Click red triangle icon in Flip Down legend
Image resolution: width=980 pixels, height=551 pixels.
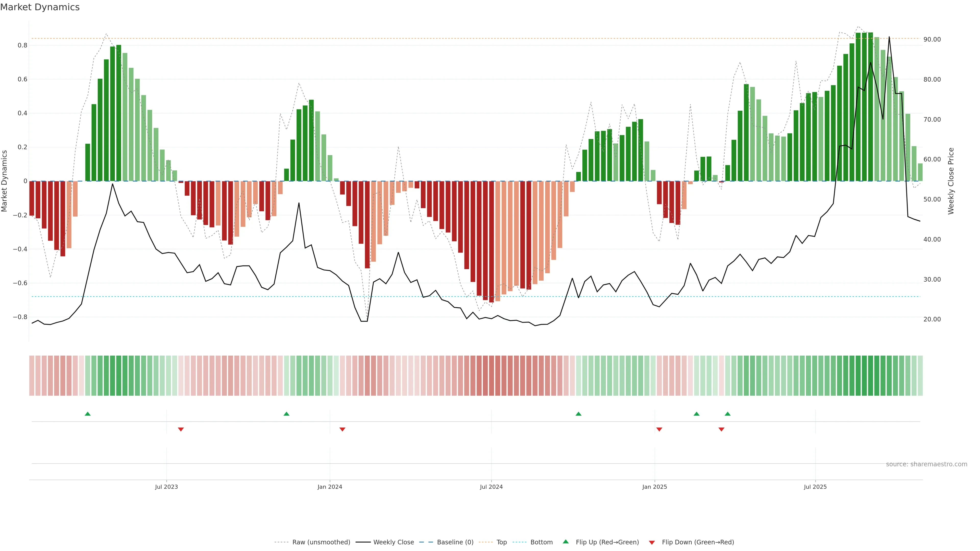[652, 542]
